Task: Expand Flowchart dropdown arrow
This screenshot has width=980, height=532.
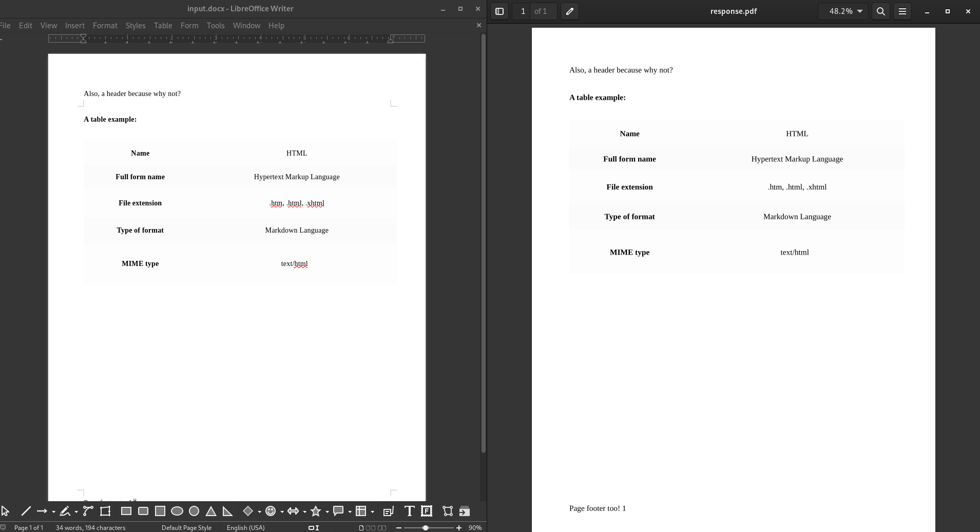Action: tap(372, 511)
